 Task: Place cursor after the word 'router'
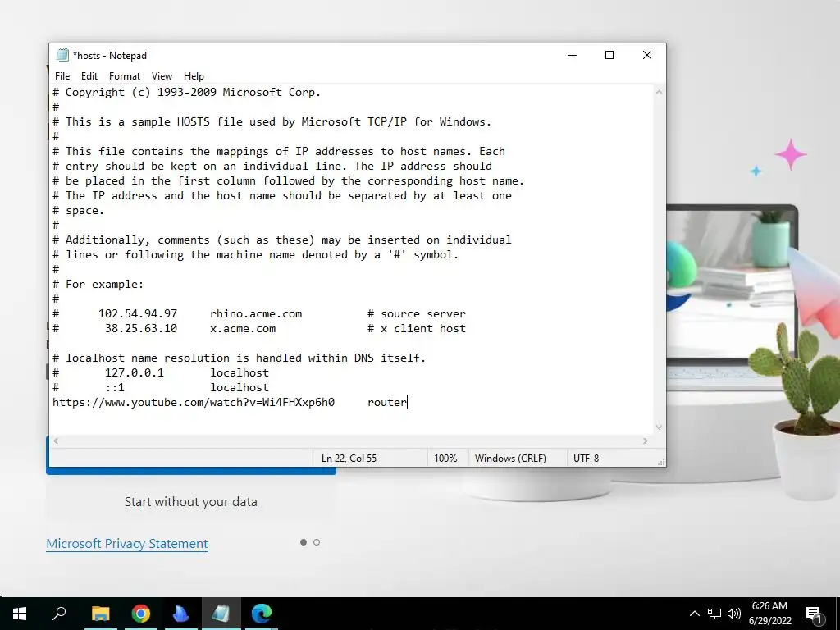(x=407, y=402)
